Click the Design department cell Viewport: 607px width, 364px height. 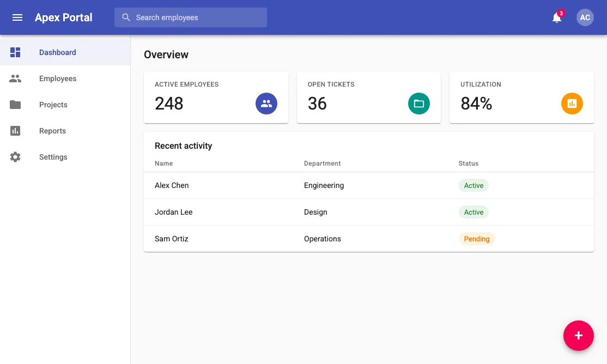315,212
